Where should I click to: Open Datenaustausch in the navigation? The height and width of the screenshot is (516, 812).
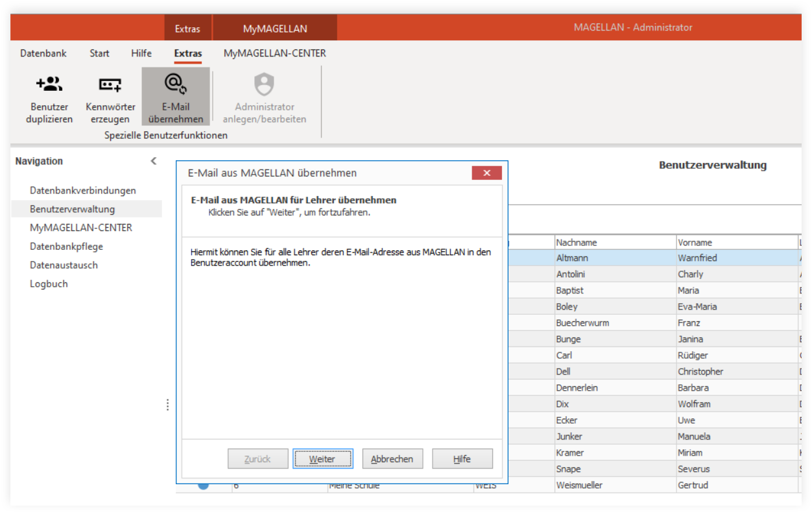[64, 265]
